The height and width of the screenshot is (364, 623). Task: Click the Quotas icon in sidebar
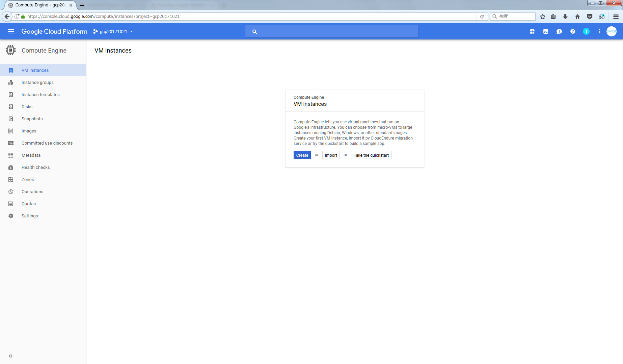point(11,204)
